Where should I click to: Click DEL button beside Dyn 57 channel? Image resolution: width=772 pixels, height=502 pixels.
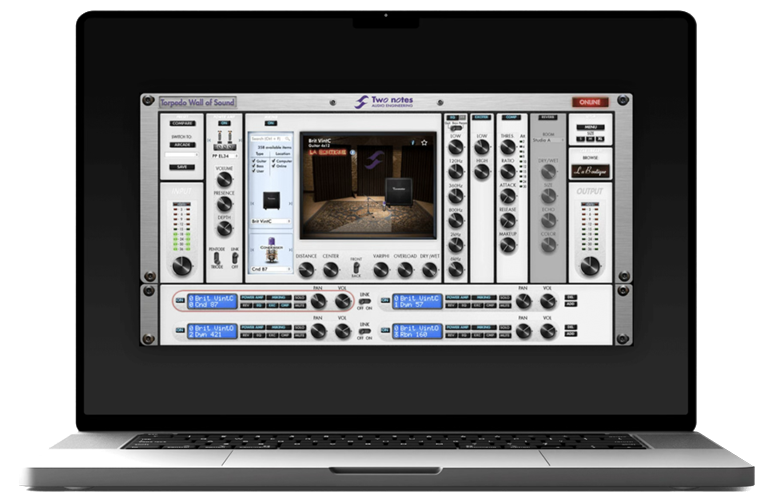pyautogui.click(x=571, y=297)
